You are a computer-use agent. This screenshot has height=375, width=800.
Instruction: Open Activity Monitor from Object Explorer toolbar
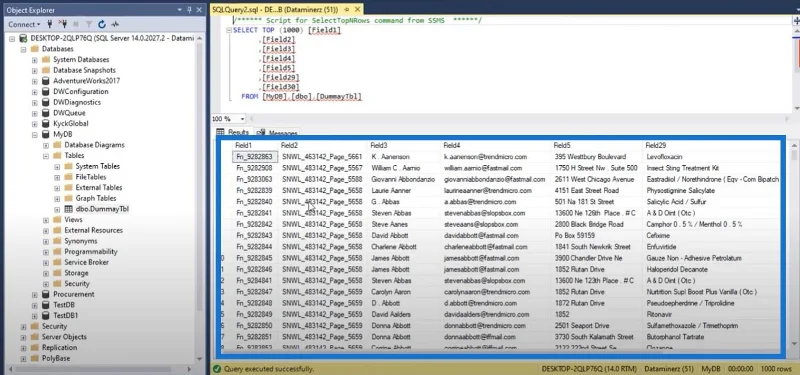tap(115, 24)
